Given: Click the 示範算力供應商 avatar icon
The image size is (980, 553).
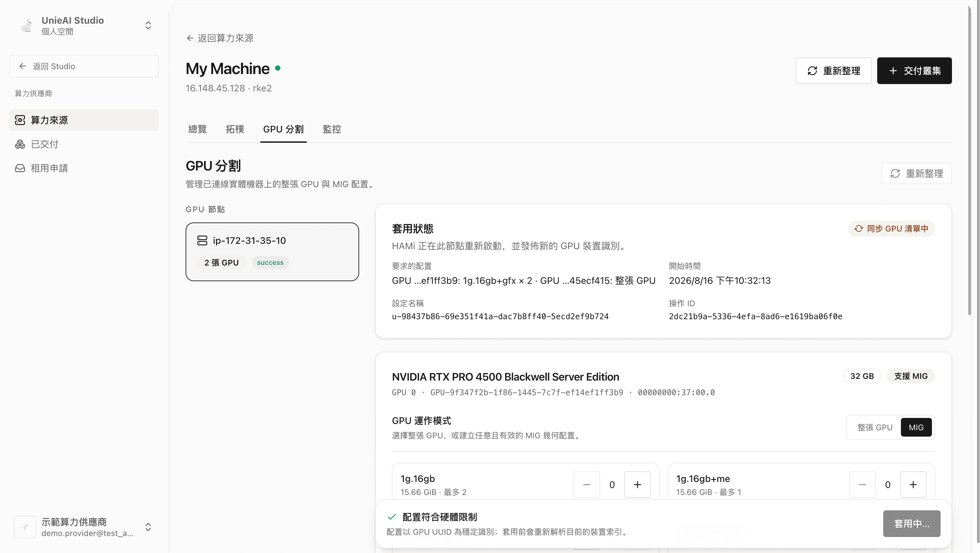Looking at the screenshot, I should click(25, 527).
